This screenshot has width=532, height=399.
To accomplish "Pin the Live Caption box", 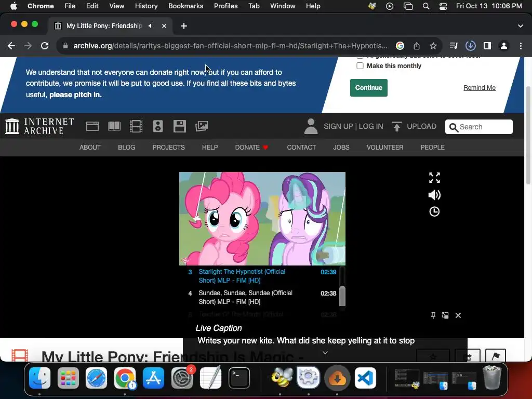I will [x=433, y=315].
